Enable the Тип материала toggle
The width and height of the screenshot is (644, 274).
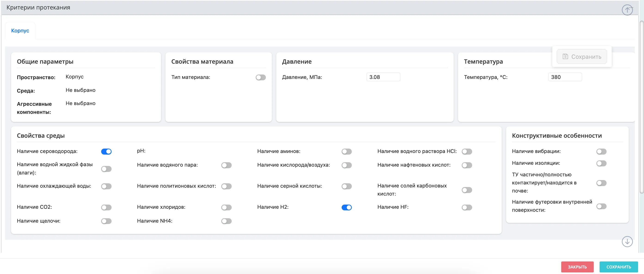[x=261, y=77]
